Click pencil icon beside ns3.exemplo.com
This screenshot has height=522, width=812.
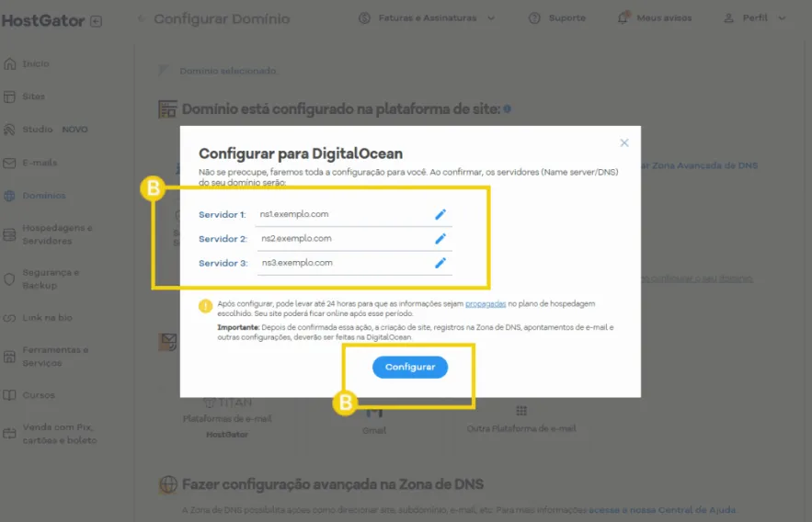(440, 263)
